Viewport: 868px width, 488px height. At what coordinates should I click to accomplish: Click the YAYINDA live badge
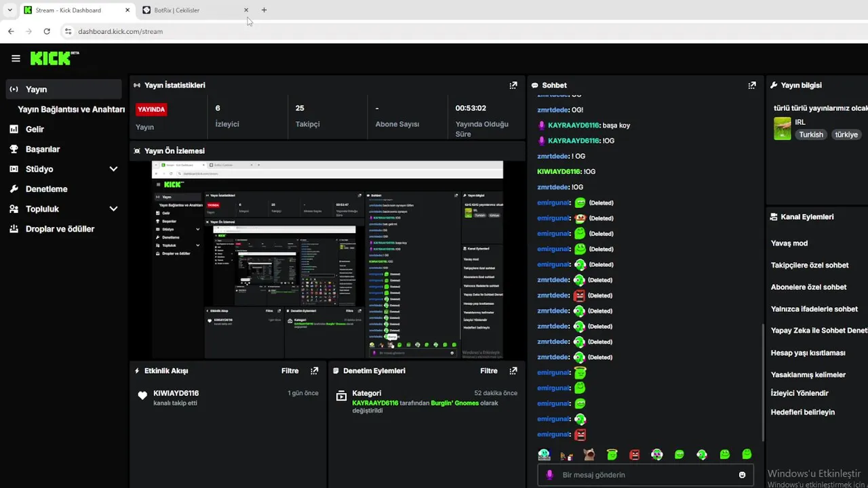pos(151,109)
